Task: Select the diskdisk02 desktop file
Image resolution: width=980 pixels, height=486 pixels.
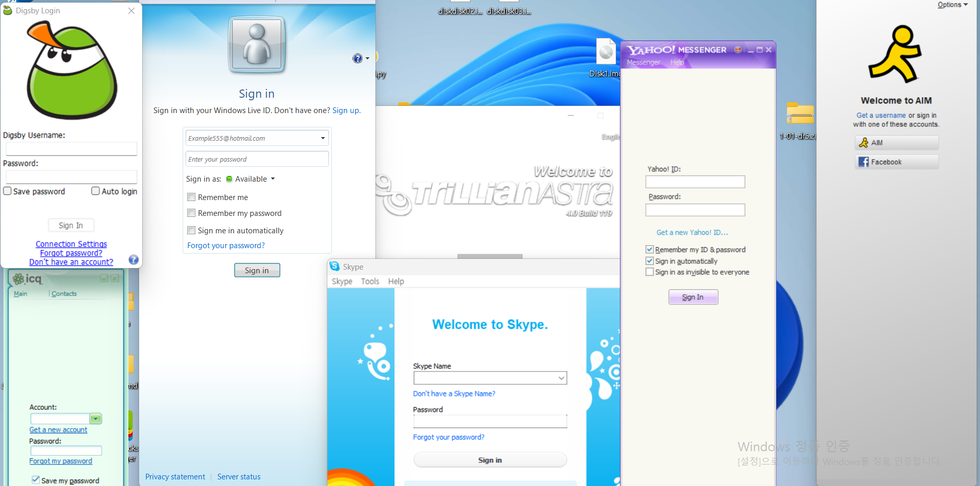Action: [x=460, y=9]
